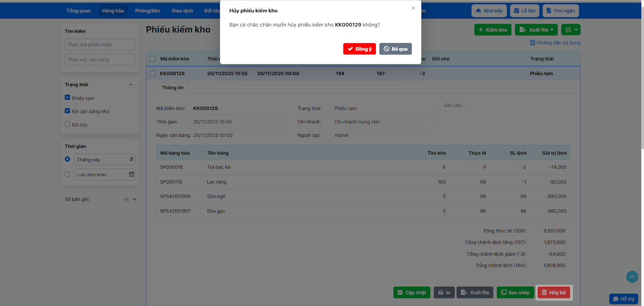This screenshot has width=644, height=306.
Task: Uncheck the Đã cân bằng kho filter
Action: pyautogui.click(x=67, y=111)
